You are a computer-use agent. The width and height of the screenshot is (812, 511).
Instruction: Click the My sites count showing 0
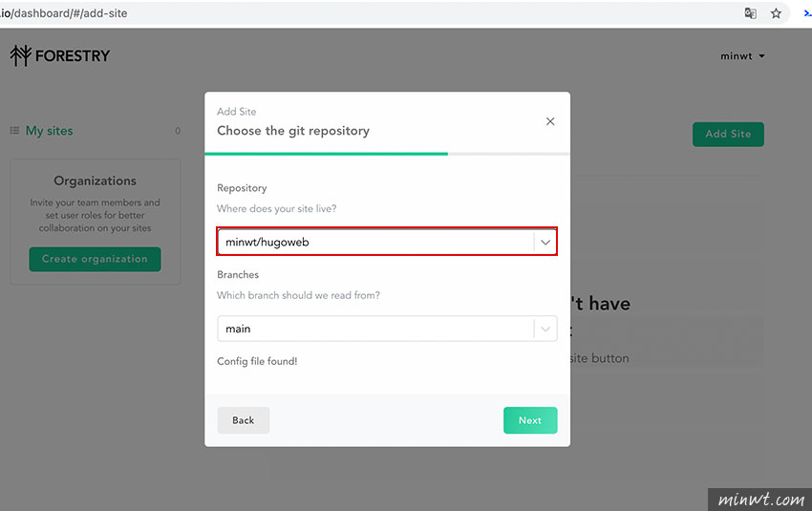[x=178, y=131]
